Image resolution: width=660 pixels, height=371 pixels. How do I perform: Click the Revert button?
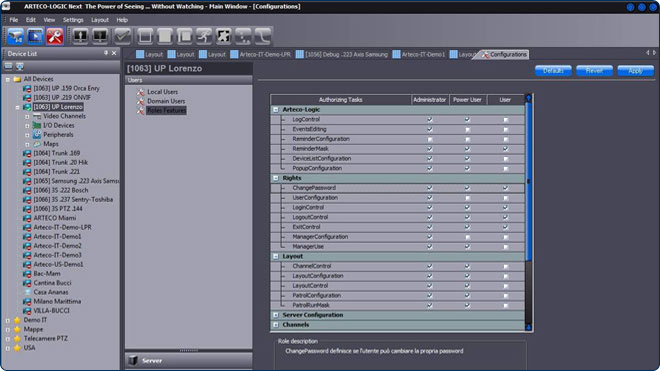pos(594,71)
